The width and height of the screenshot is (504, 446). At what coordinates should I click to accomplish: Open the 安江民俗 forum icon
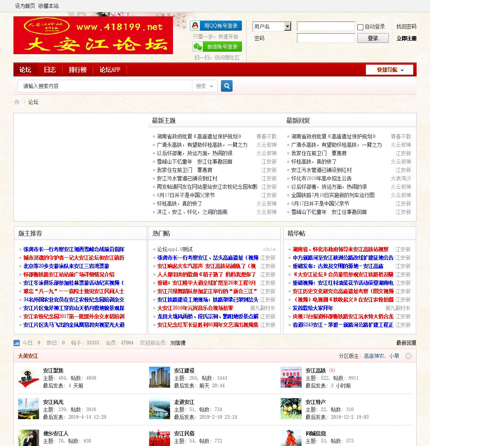tap(160, 438)
